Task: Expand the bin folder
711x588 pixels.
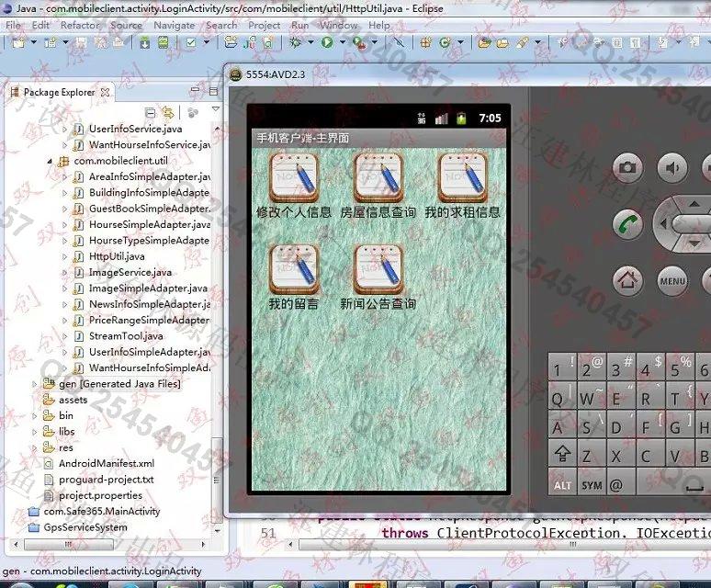Action: point(35,415)
